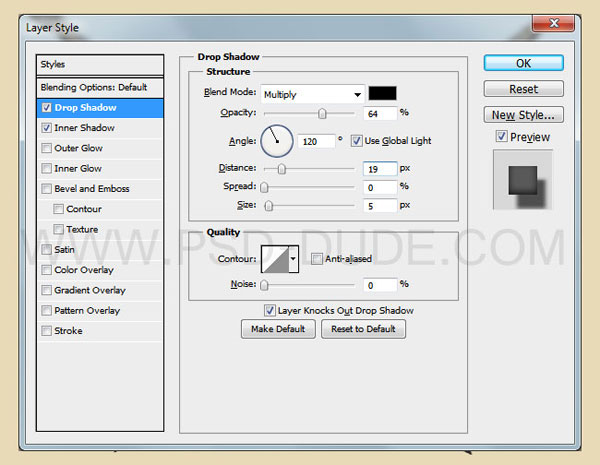Click the Opacity value field showing 64
Image resolution: width=600 pixels, height=465 pixels.
click(x=380, y=114)
